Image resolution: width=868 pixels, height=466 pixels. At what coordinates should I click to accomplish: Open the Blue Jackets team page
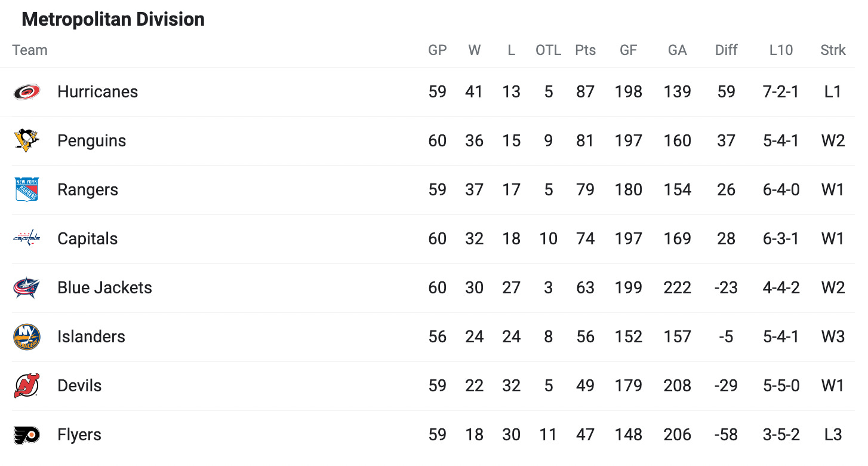[104, 288]
